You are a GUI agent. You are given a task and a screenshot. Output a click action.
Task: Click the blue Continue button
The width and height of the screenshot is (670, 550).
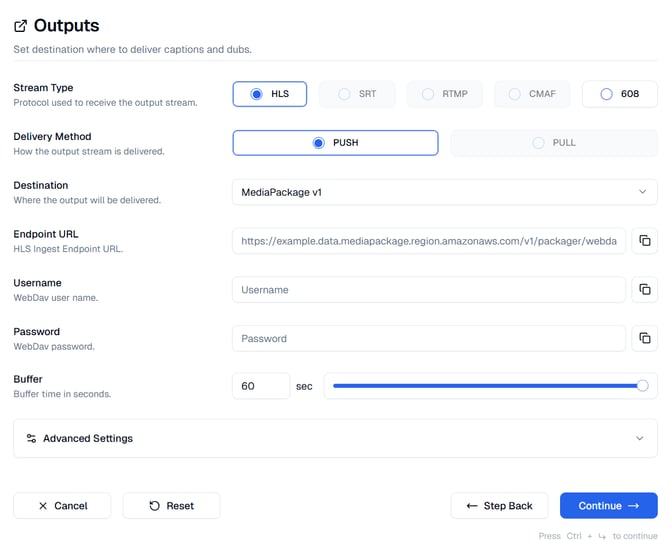tap(608, 506)
